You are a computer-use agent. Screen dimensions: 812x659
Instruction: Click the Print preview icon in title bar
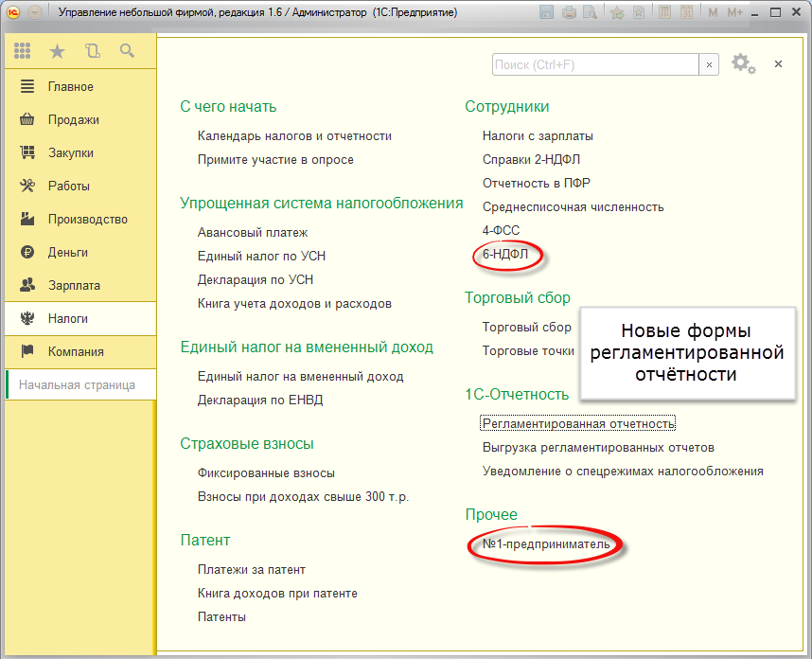tap(590, 12)
